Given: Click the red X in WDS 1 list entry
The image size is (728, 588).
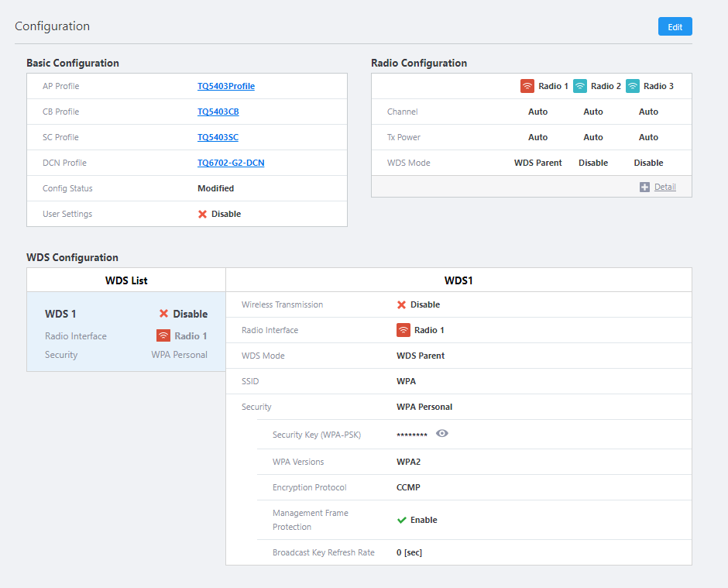Looking at the screenshot, I should pos(164,314).
